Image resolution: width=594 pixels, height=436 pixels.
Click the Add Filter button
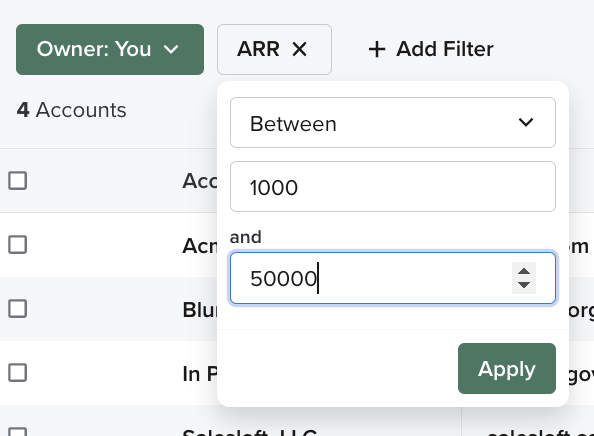(431, 49)
